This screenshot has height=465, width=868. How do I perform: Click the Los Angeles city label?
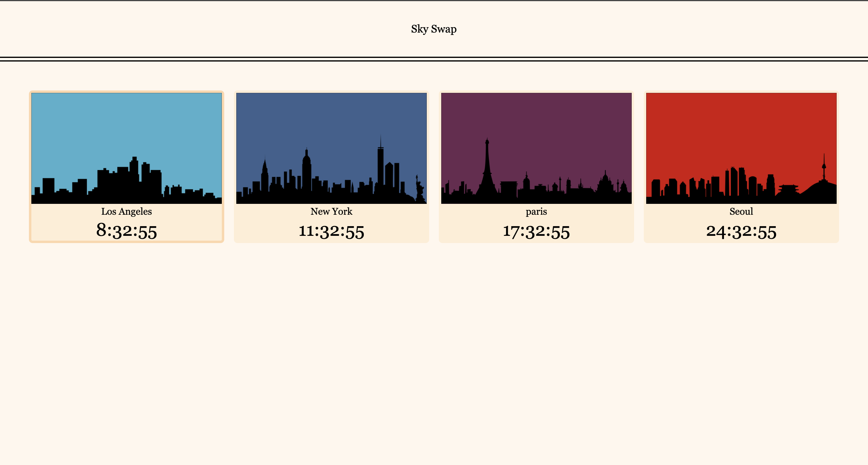click(x=126, y=211)
